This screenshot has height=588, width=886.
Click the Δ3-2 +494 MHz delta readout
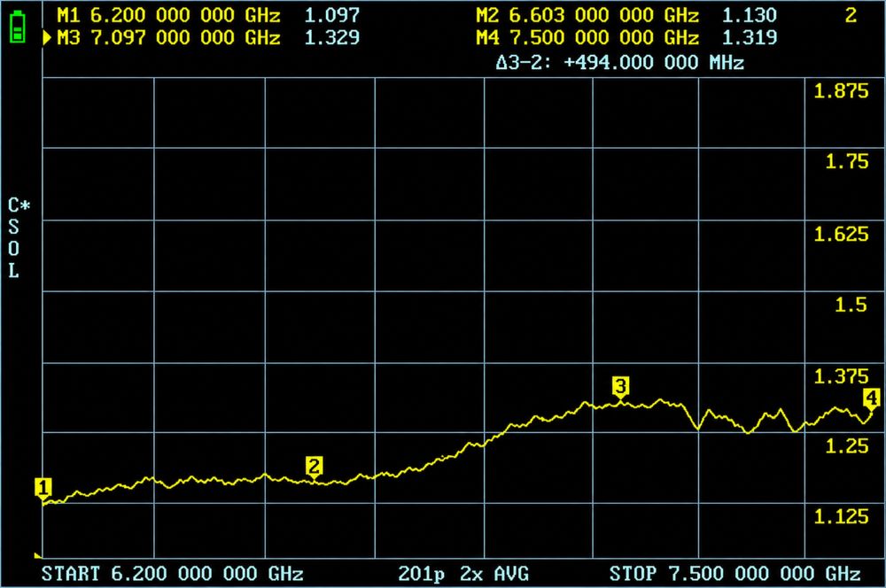pyautogui.click(x=620, y=62)
